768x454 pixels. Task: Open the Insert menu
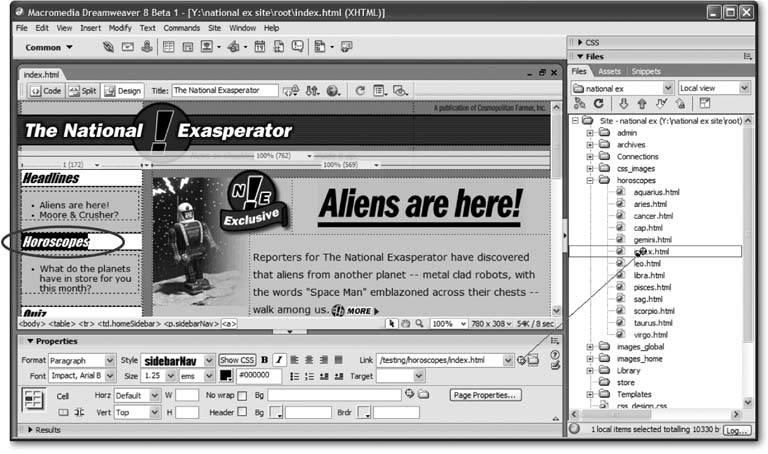click(91, 28)
